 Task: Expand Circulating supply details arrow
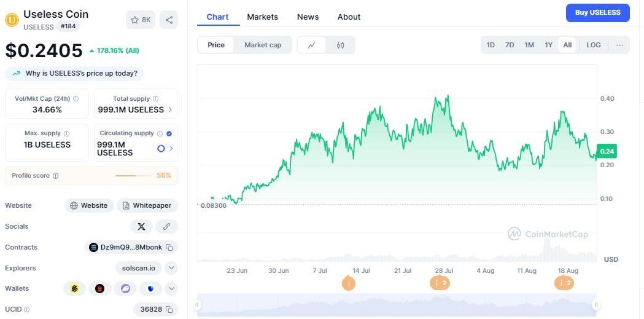[x=171, y=148]
